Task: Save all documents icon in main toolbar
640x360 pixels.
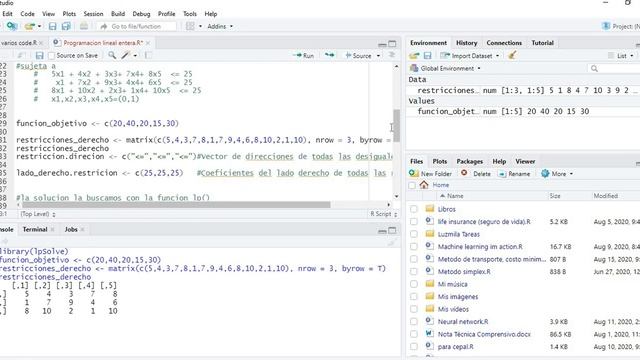Action: coord(66,26)
